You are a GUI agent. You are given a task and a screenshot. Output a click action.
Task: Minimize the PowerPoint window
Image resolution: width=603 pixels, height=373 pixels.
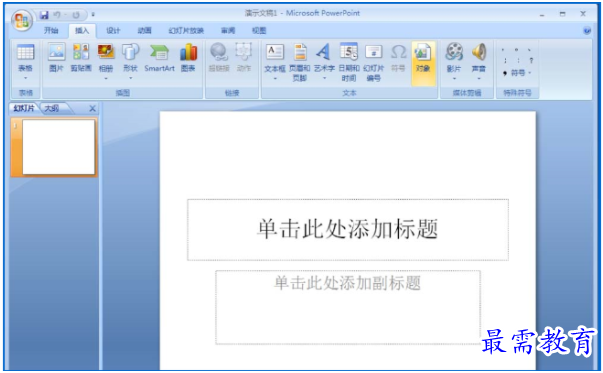(x=542, y=14)
